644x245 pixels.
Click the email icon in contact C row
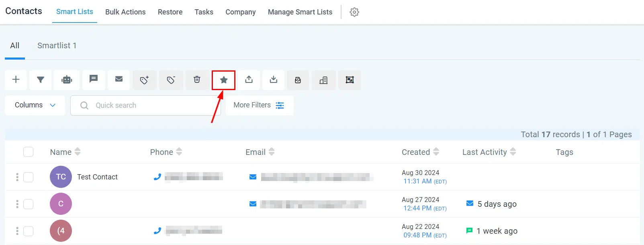(253, 204)
